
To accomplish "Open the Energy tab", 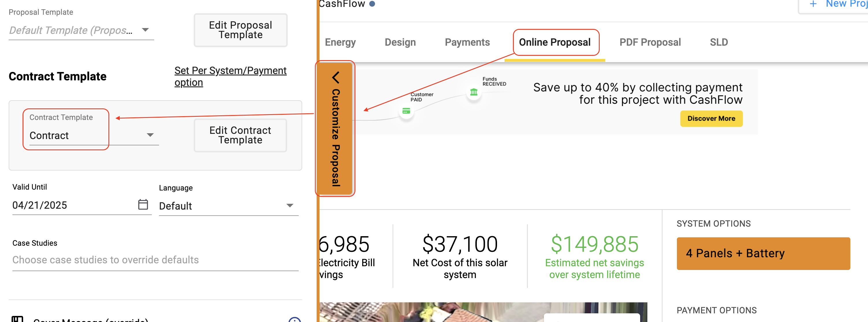I will [x=340, y=42].
